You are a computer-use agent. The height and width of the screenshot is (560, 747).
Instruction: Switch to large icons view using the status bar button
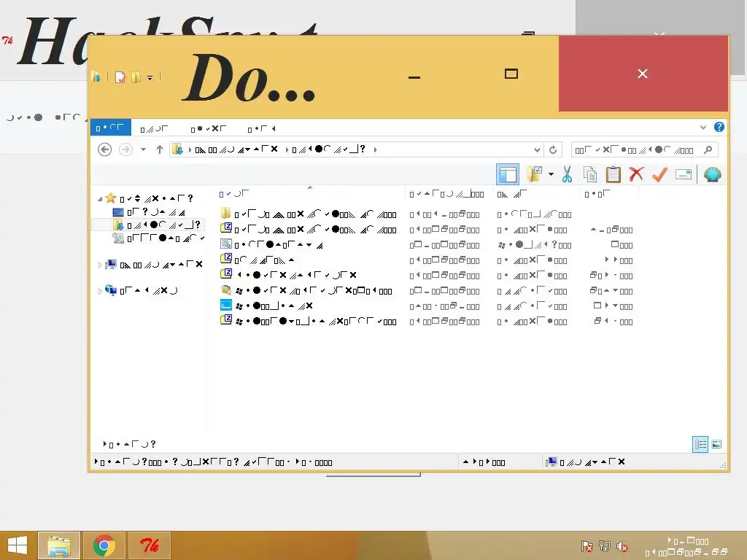pyautogui.click(x=716, y=444)
